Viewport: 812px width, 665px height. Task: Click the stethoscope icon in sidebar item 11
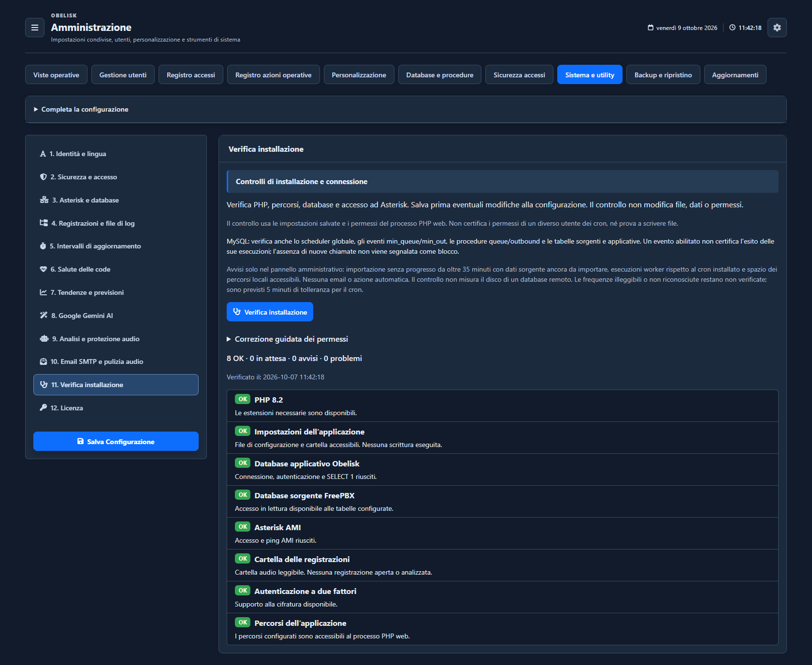pos(44,385)
